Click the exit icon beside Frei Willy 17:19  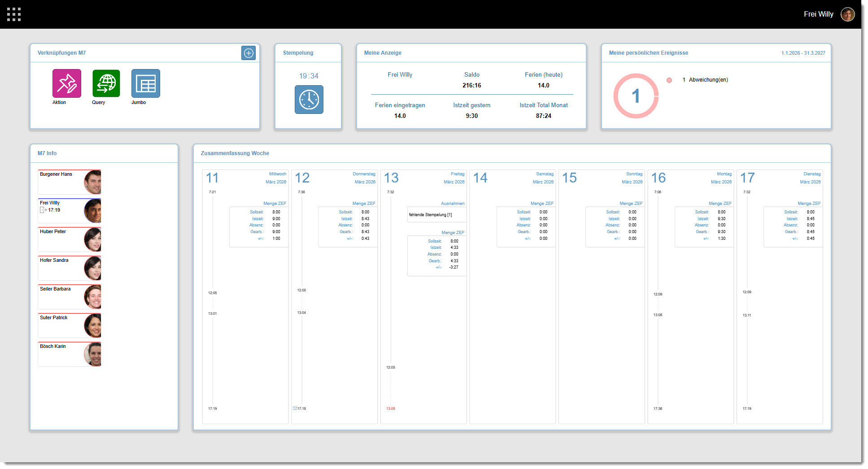(44, 210)
